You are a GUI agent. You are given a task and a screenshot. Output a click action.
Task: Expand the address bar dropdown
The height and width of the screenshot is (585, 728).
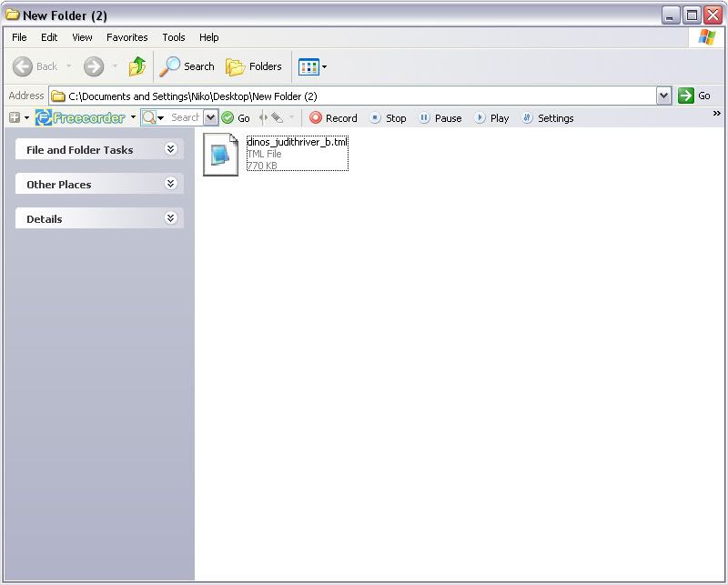pyautogui.click(x=664, y=96)
